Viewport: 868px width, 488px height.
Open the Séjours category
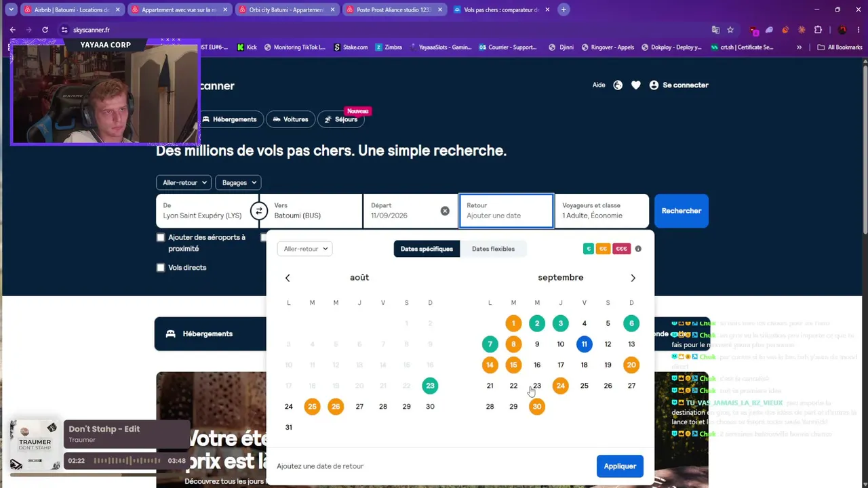[x=340, y=119]
